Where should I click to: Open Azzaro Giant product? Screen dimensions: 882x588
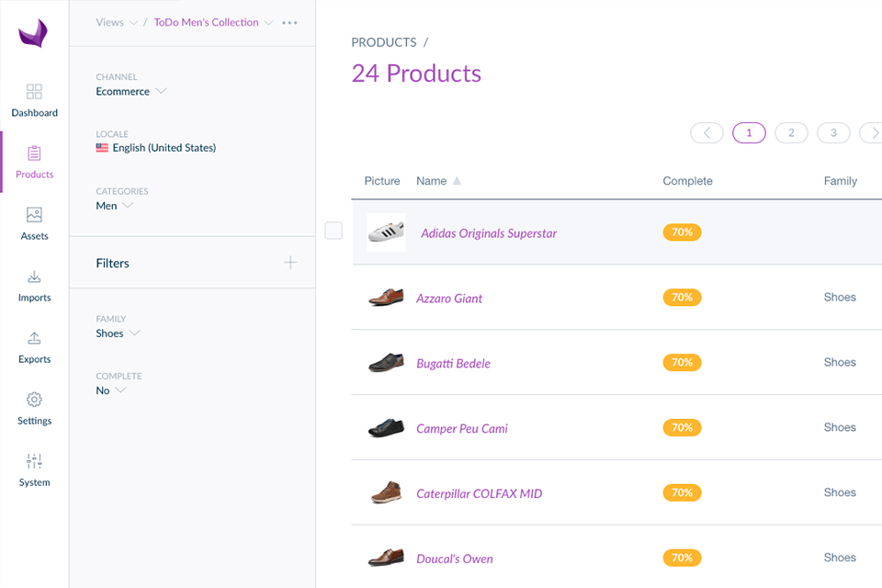449,299
